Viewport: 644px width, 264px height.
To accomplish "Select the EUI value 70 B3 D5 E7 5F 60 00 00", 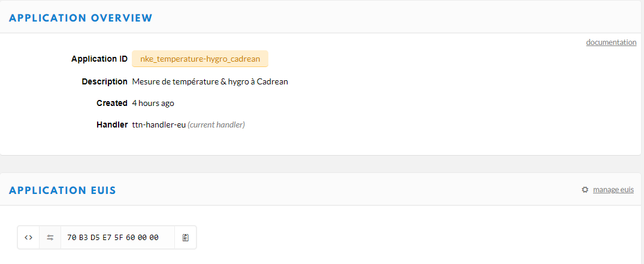I will coord(113,237).
